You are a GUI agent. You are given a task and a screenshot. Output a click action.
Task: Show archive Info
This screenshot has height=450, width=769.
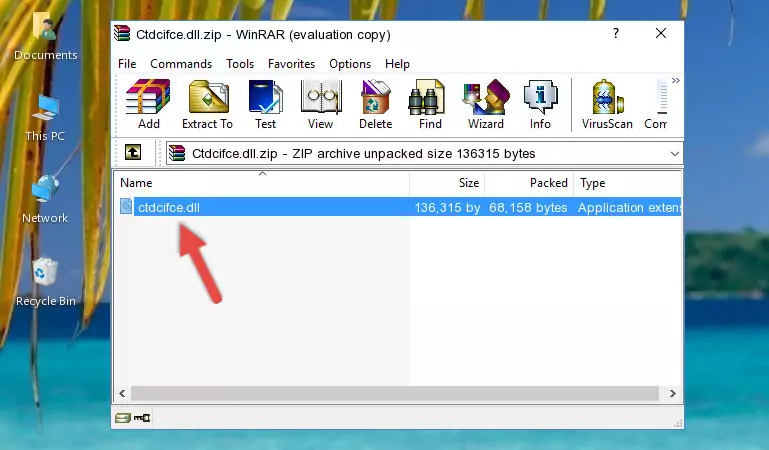click(540, 104)
